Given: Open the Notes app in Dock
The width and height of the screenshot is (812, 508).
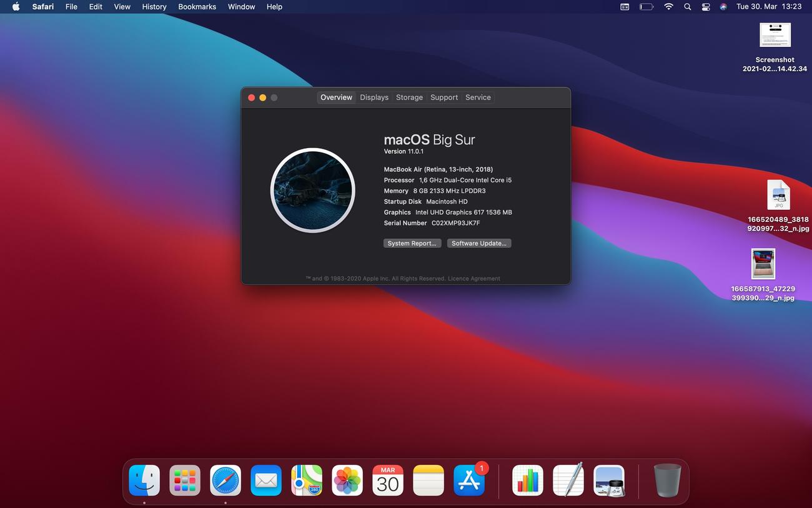Looking at the screenshot, I should 428,481.
